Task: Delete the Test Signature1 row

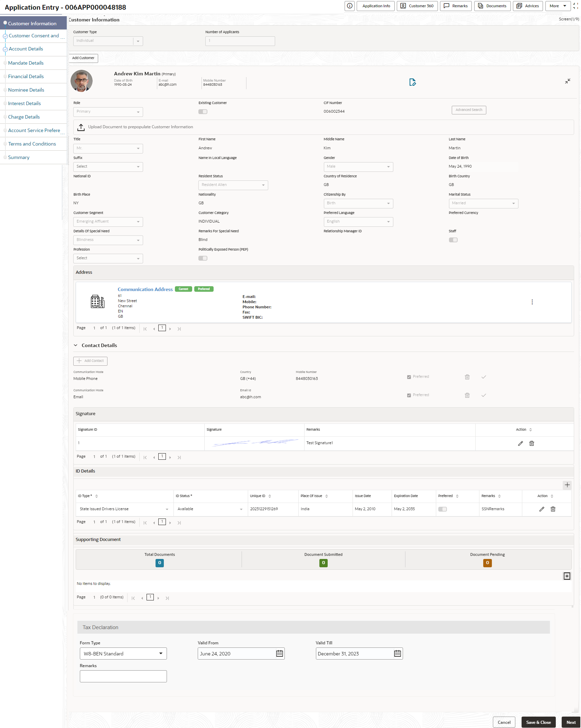Action: coord(532,444)
